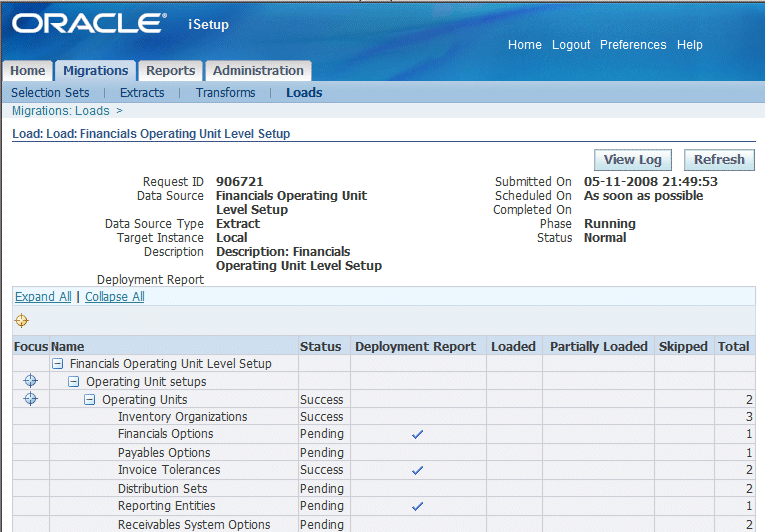The image size is (765, 532).
Task: Click the Loaded column header
Action: [513, 347]
